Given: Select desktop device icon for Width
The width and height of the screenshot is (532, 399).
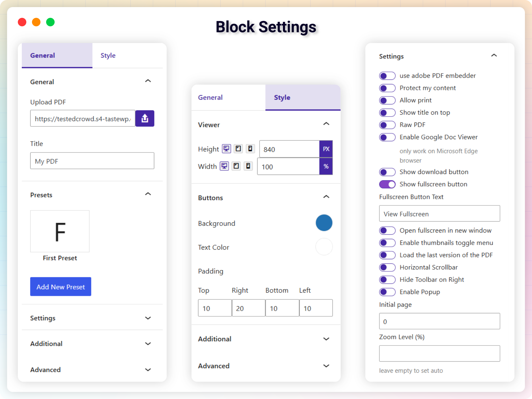Looking at the screenshot, I should pos(224,166).
